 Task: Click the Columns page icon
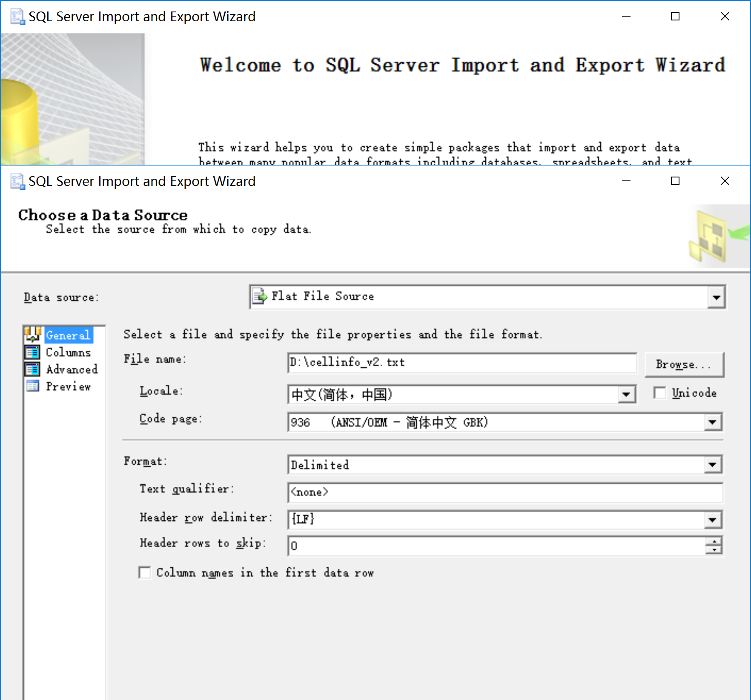[x=33, y=352]
